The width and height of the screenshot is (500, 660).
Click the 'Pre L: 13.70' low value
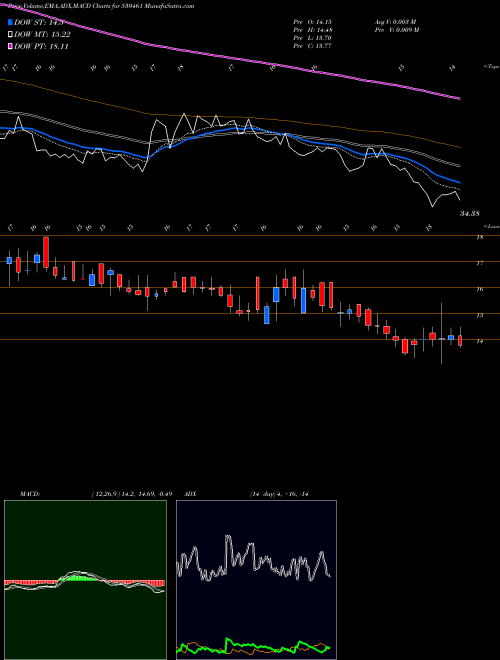(314, 38)
